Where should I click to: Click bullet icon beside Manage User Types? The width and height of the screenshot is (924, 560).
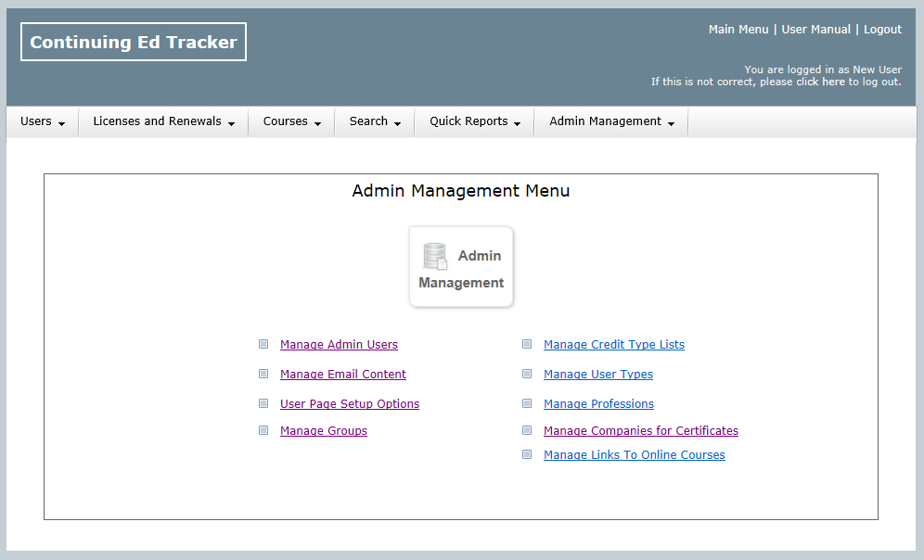(527, 374)
